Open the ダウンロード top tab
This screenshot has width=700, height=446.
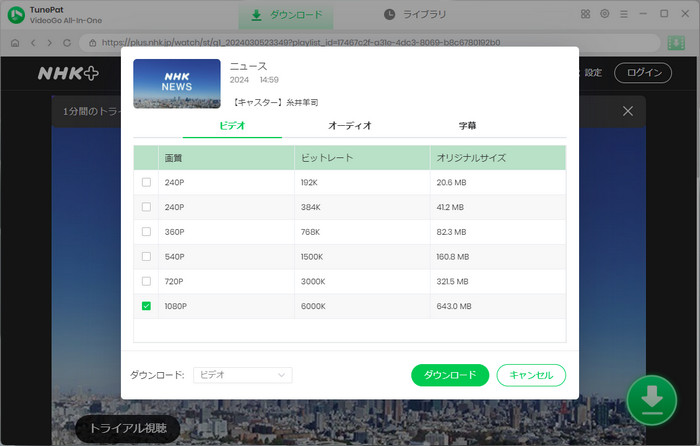(x=286, y=15)
